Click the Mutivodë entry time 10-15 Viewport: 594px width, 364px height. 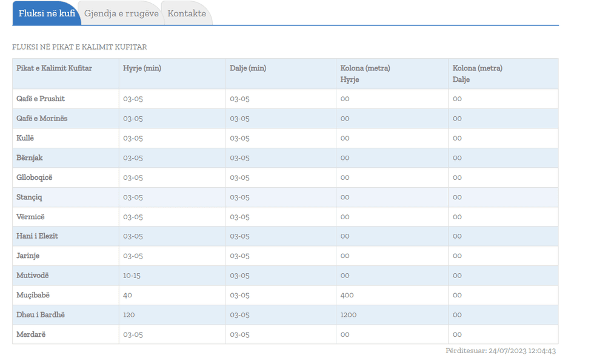click(x=132, y=276)
